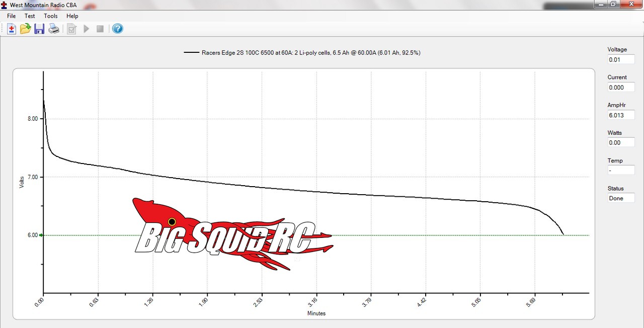Click the "AmpHr" label
Viewport: 644px width, 328px height.
point(616,105)
